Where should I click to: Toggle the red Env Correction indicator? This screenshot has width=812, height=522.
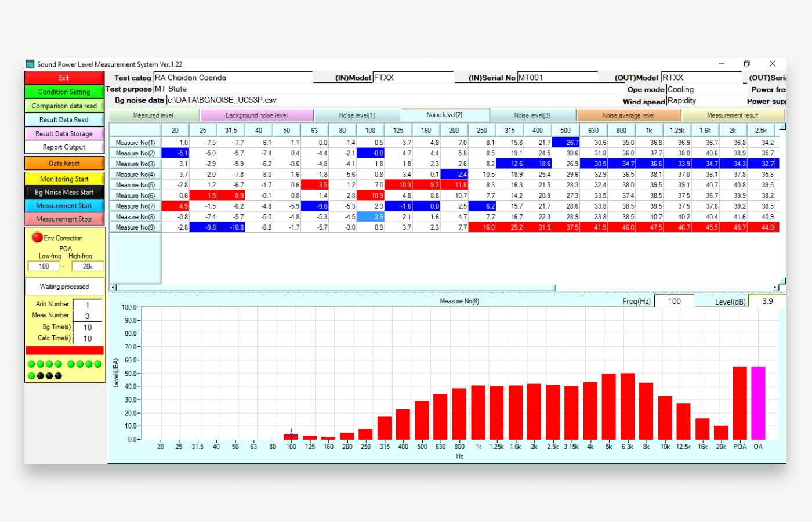(38, 237)
